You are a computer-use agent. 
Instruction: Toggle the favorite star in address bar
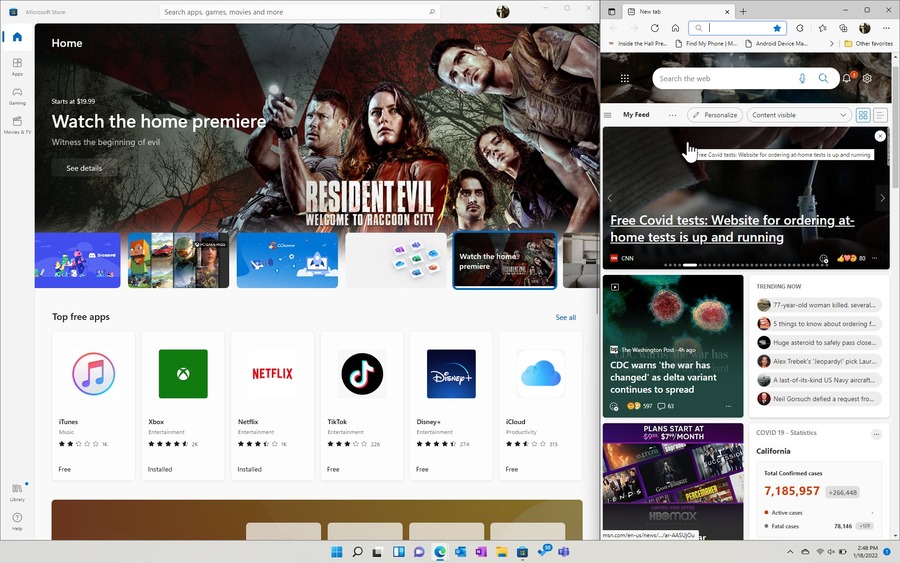(x=777, y=28)
